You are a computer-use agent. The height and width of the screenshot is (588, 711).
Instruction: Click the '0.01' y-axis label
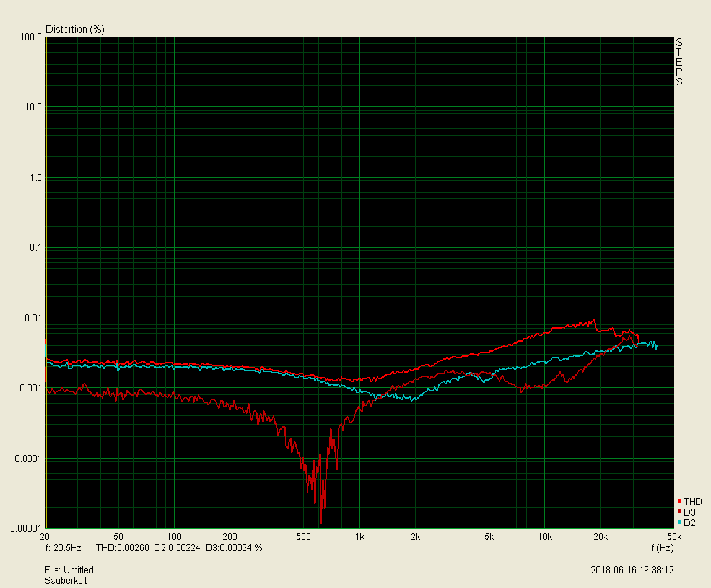coord(33,318)
